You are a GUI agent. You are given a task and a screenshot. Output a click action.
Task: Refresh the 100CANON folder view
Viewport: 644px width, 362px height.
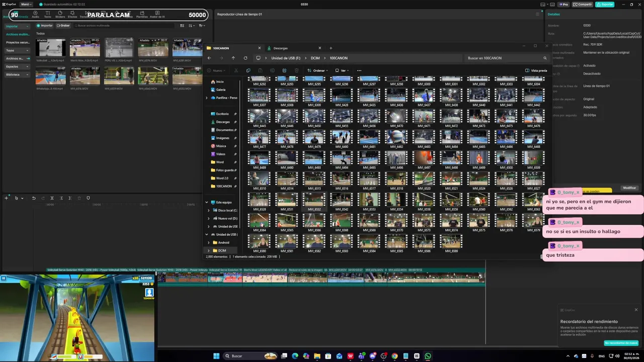[246, 58]
